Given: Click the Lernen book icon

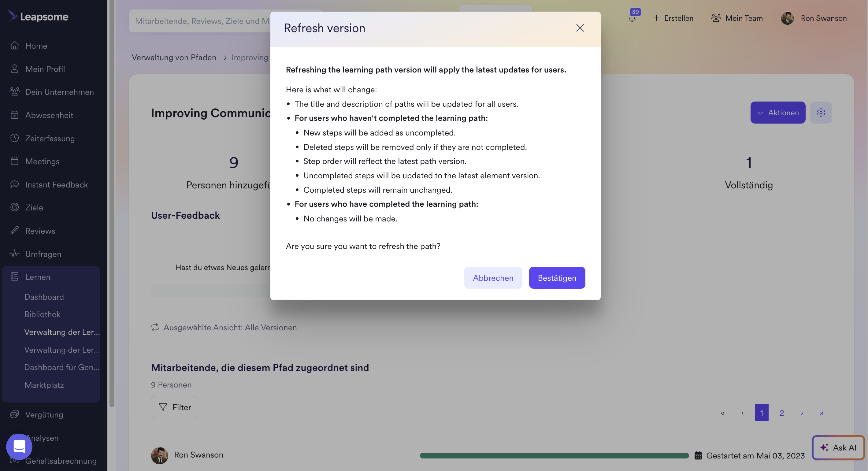Looking at the screenshot, I should tap(14, 276).
